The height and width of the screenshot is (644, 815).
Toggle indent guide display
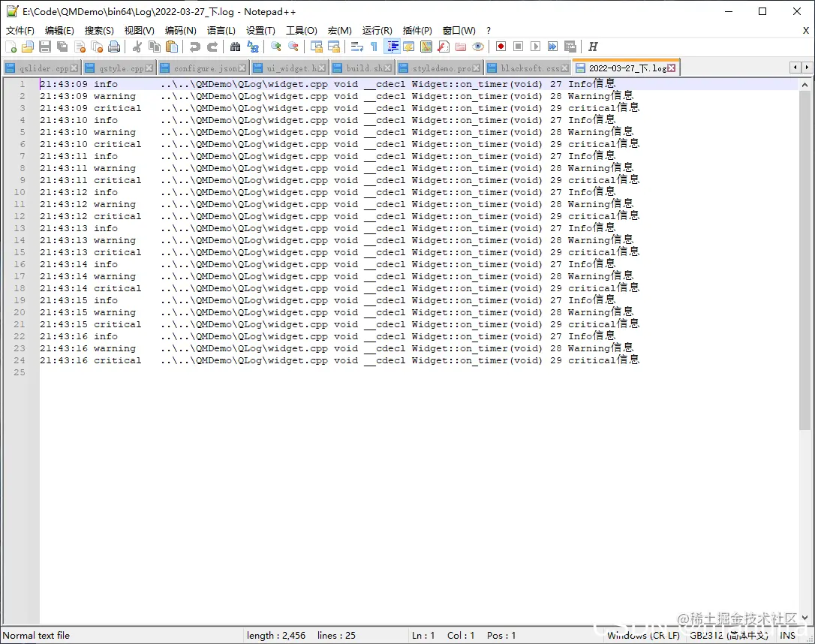pos(392,47)
